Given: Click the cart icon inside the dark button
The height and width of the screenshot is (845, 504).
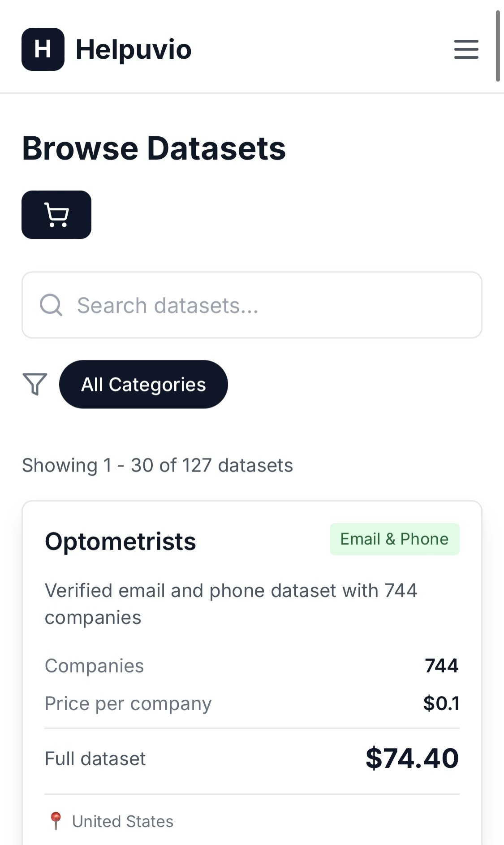Looking at the screenshot, I should (x=56, y=215).
